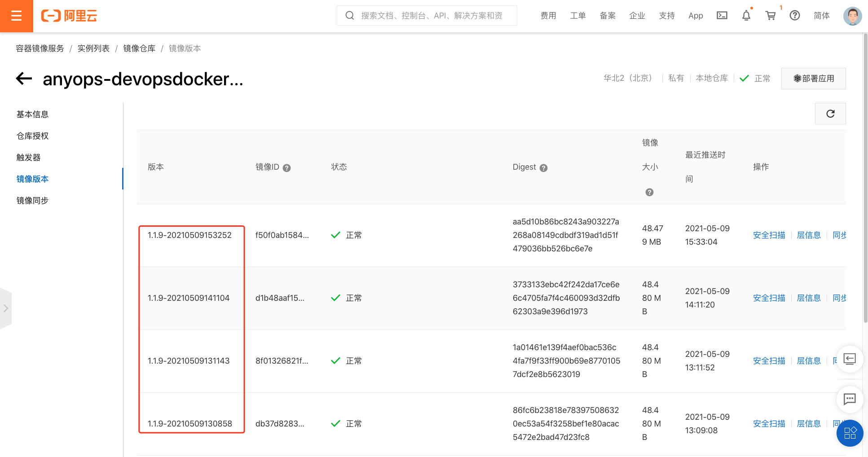This screenshot has width=868, height=457.
Task: Refresh the image version list
Action: coord(830,114)
